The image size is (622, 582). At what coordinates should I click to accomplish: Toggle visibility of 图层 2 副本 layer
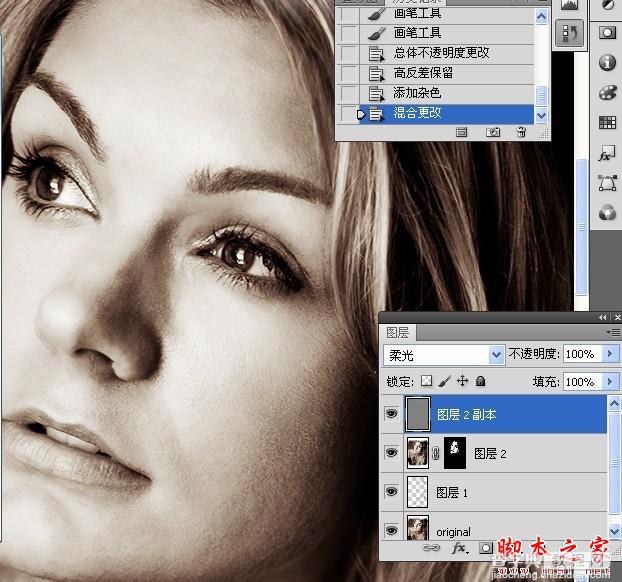392,414
